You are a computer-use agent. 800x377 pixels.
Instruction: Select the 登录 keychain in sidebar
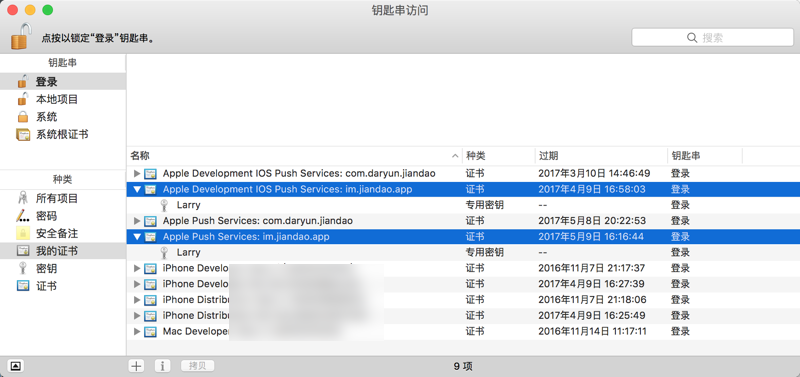(63, 82)
